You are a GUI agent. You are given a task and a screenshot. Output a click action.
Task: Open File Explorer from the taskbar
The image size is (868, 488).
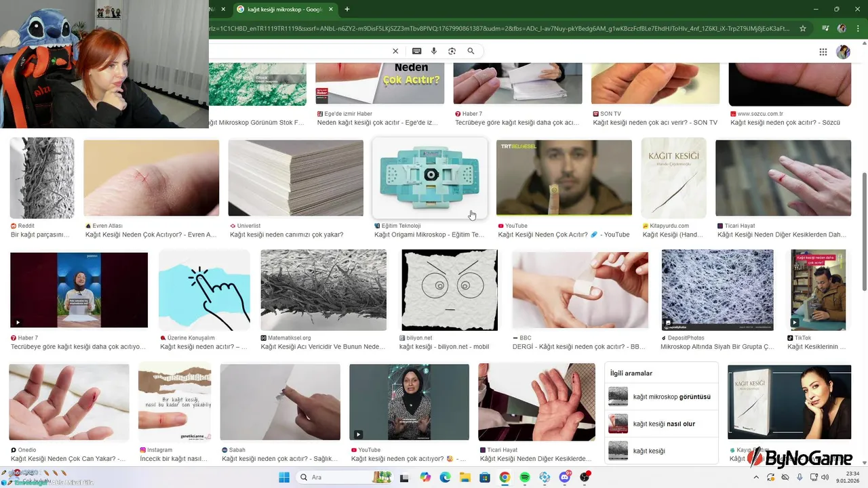(x=465, y=477)
